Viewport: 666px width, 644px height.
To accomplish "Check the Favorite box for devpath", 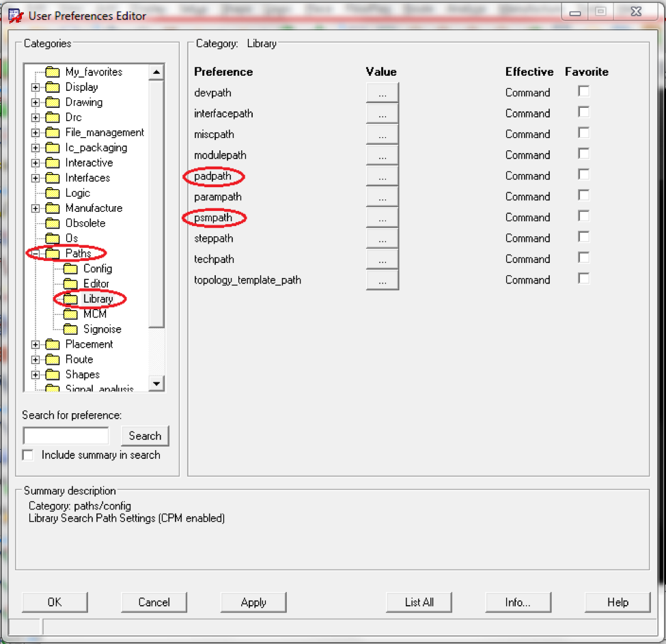I will (x=582, y=92).
